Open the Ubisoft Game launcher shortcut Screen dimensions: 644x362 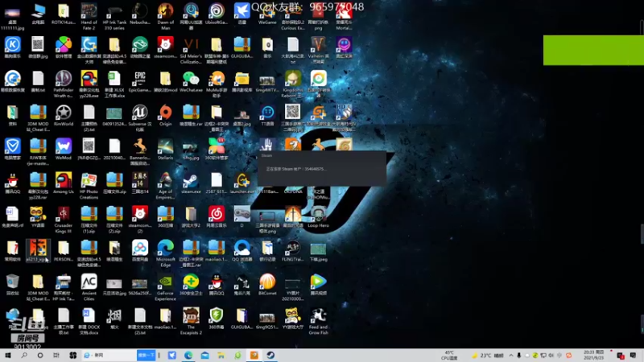click(217, 15)
